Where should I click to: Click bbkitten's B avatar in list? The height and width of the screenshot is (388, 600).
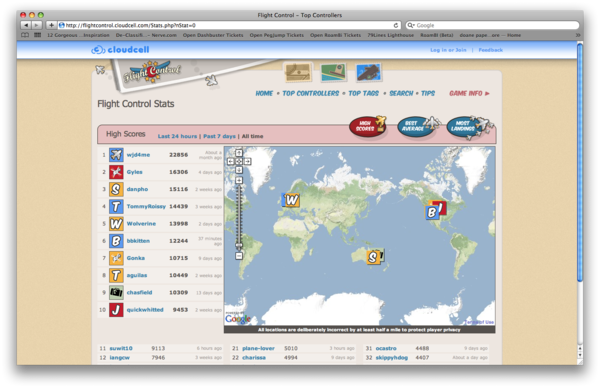pyautogui.click(x=116, y=241)
